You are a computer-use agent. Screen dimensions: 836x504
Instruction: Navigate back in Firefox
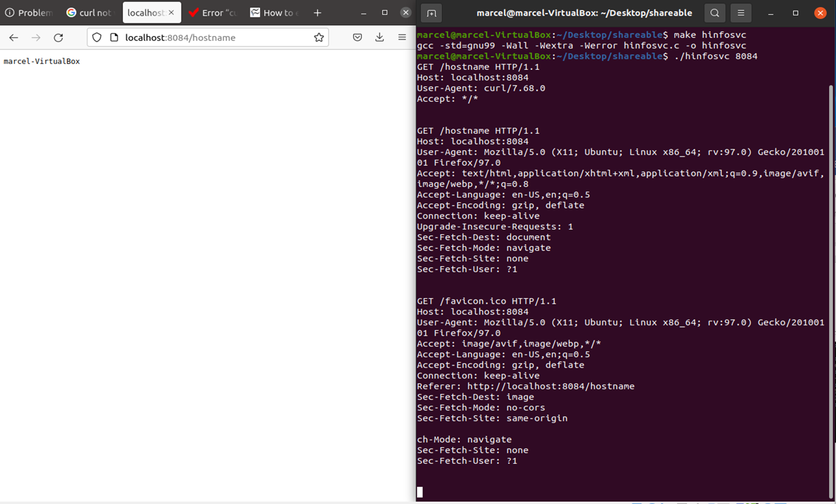(x=14, y=37)
